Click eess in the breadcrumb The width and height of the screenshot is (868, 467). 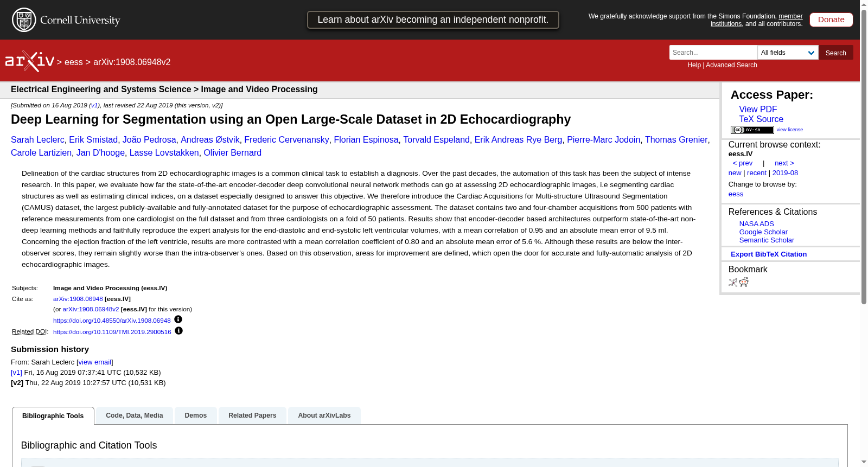74,62
